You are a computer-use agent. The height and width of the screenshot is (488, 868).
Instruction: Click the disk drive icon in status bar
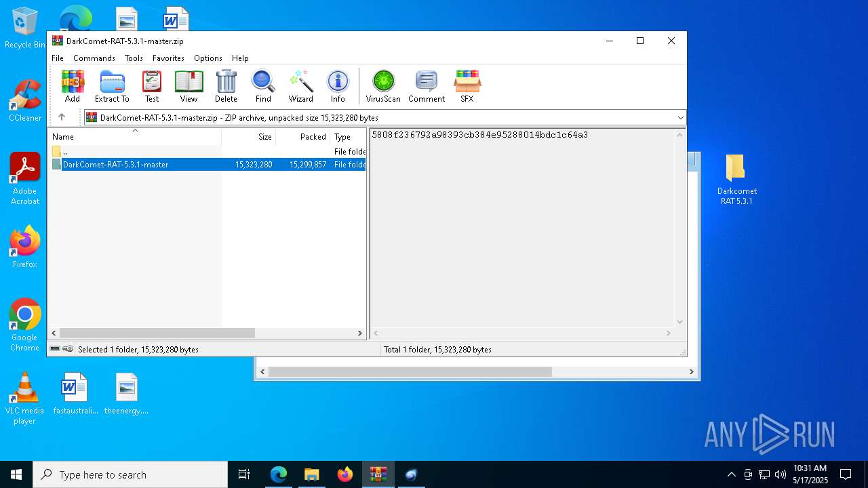[x=55, y=349]
